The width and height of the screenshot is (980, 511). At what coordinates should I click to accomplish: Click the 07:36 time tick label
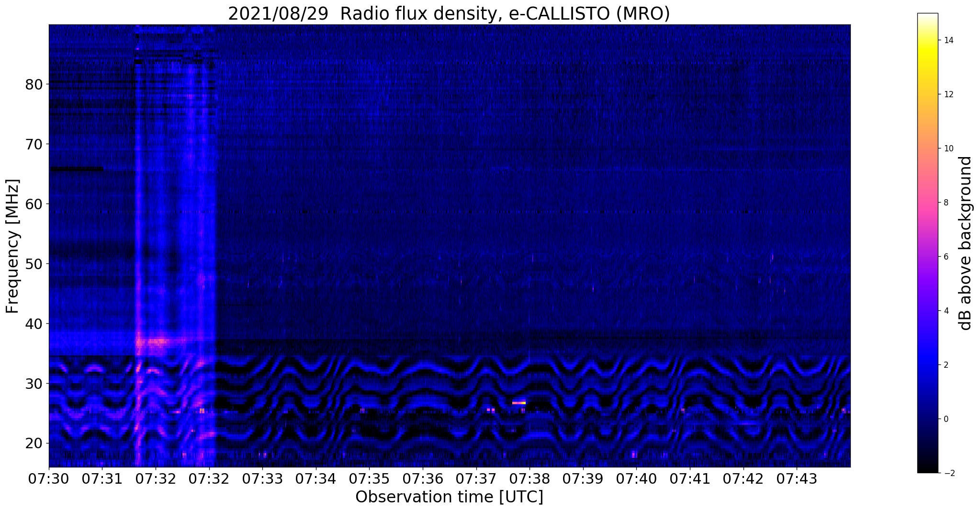coord(423,479)
